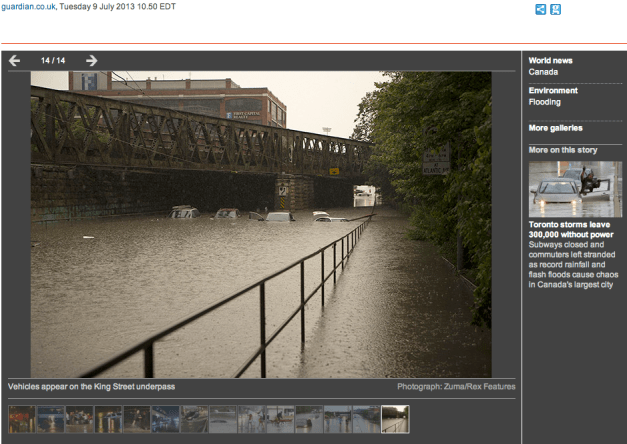Viewport: 627px width, 444px height.
Task: Click the blue "g" contact icon
Action: pos(556,9)
